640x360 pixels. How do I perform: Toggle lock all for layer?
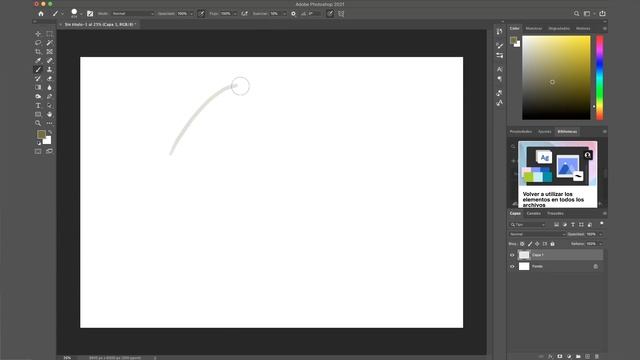(552, 244)
